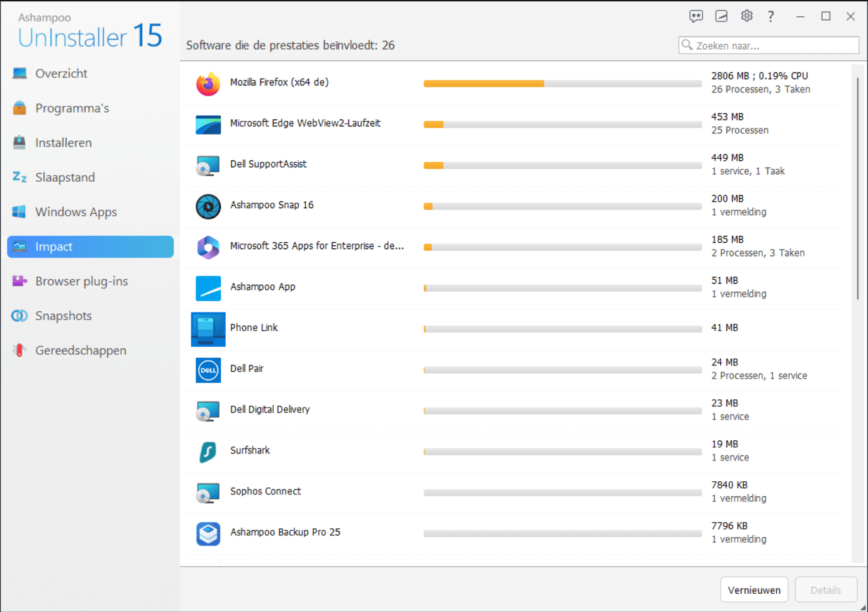Click the Details button
Viewport: 868px width, 612px height.
pyautogui.click(x=826, y=590)
